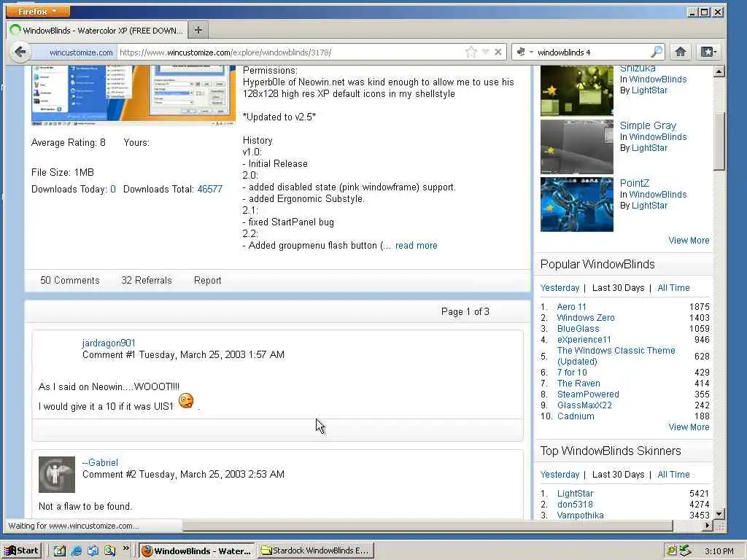The width and height of the screenshot is (747, 560).
Task: Open the orange Firefox menu button
Action: [38, 11]
